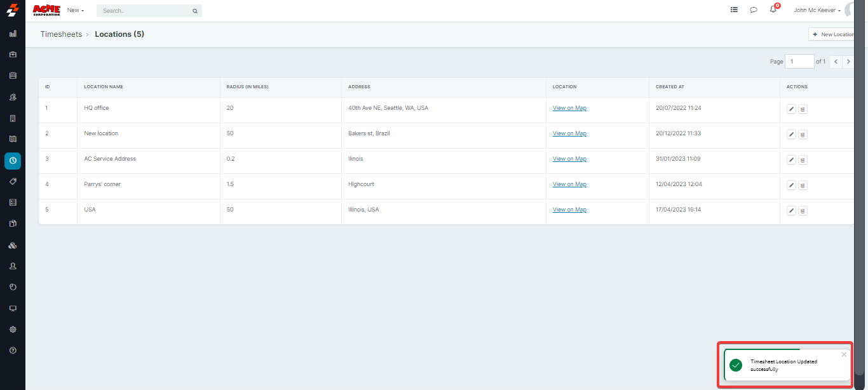Go to the previous page arrow
868x390 pixels.
(836, 62)
